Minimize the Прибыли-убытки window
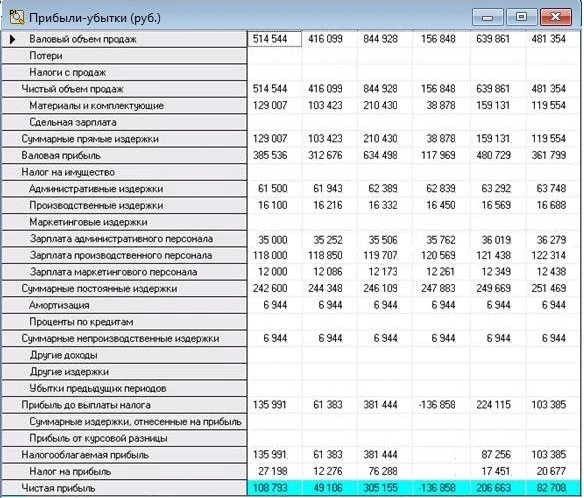The width and height of the screenshot is (584, 498). pos(488,18)
